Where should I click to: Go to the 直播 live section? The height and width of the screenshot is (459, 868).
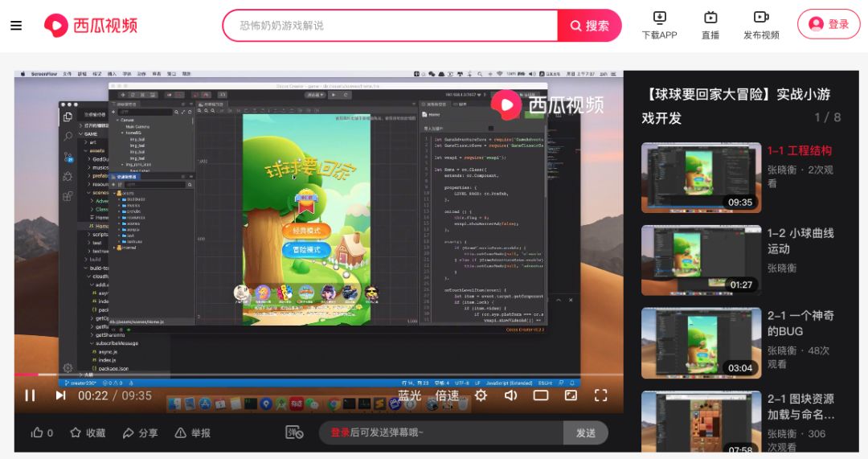coord(710,26)
